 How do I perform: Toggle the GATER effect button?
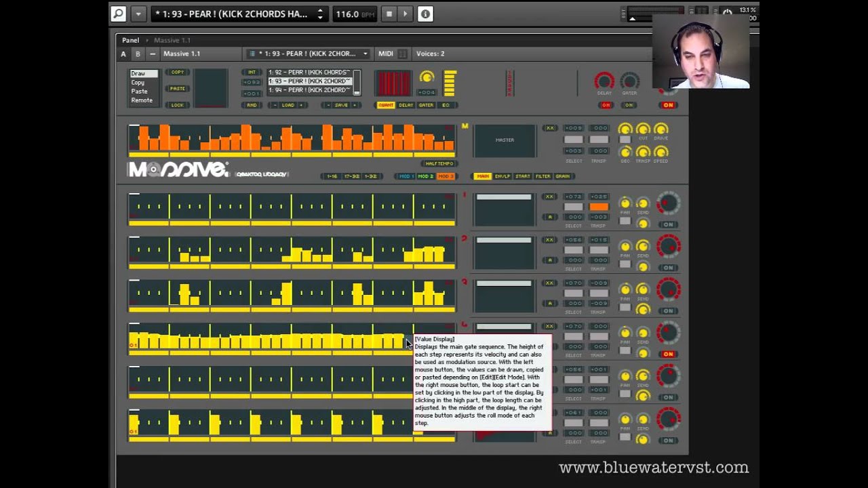[426, 105]
